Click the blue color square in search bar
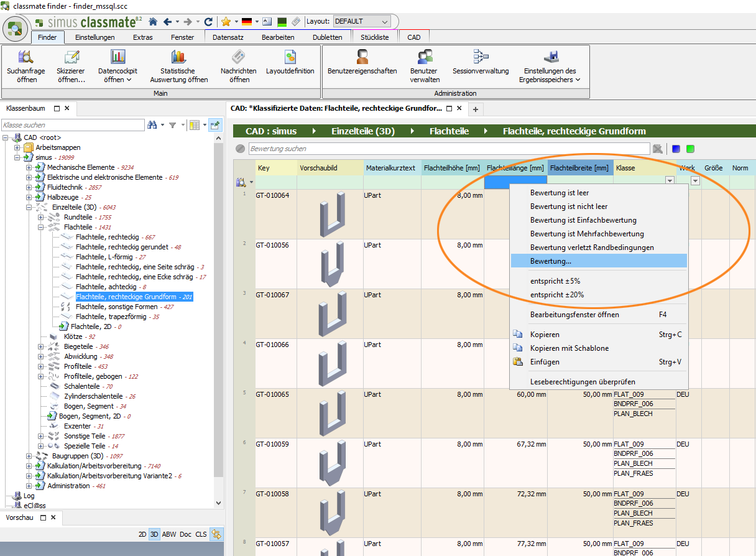Screen dimensions: 756x556 (676, 149)
